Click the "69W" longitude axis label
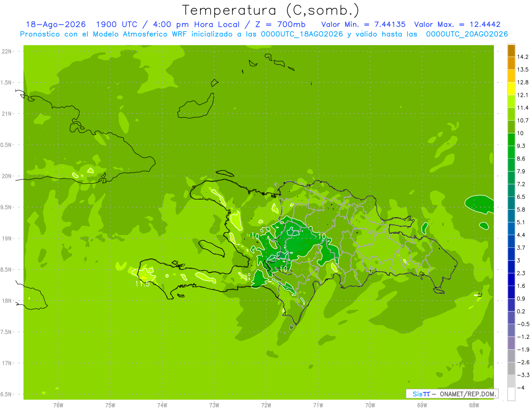Screen dimensions: 532x411 click(422, 405)
